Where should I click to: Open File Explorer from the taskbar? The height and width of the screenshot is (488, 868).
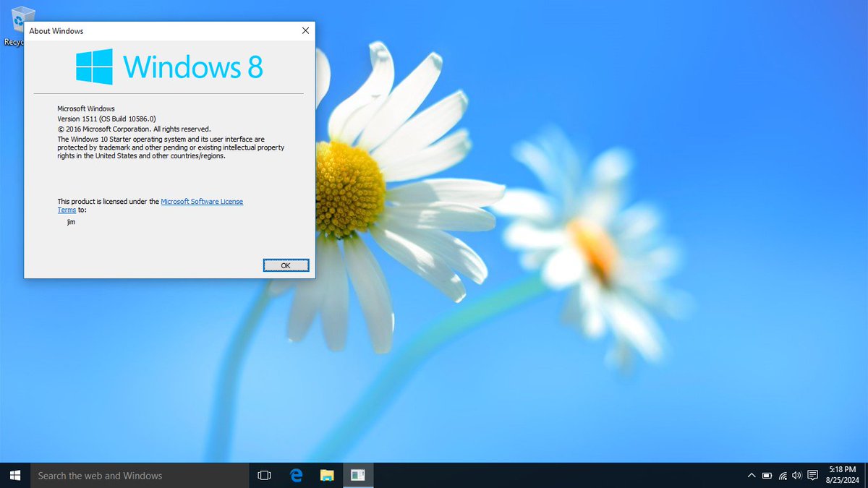pyautogui.click(x=327, y=475)
